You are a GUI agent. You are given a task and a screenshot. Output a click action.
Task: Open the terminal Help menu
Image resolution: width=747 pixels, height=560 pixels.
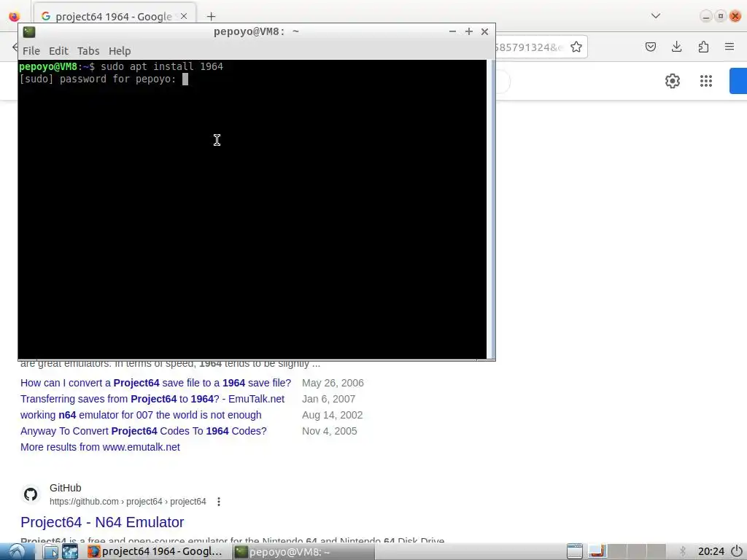120,51
